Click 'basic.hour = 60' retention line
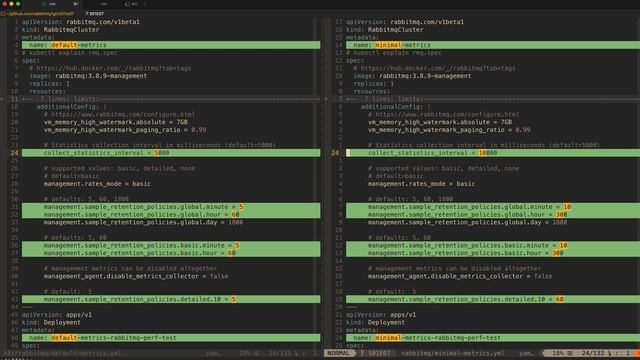This screenshot has width=640, height=360. 171,253
